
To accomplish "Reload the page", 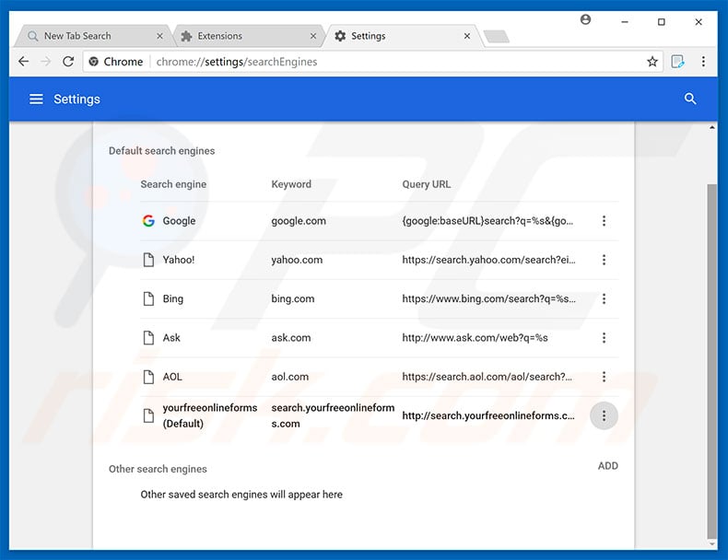I will (x=68, y=61).
